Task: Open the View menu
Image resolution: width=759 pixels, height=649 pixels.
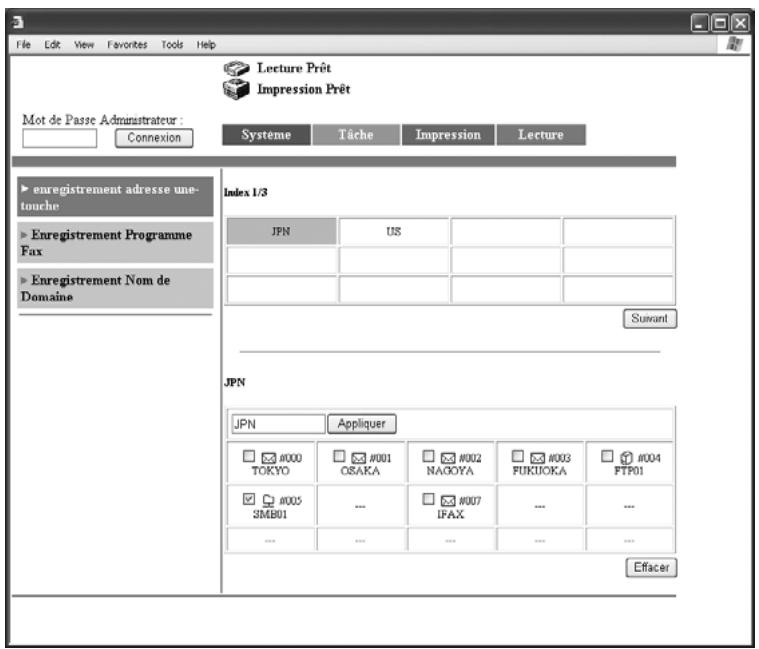Action: click(84, 45)
